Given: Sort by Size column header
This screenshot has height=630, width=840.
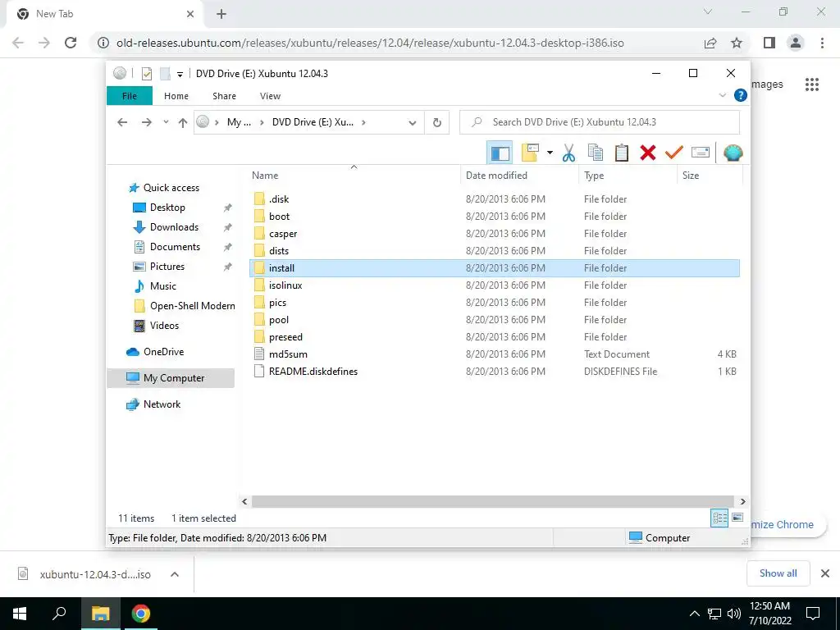Looking at the screenshot, I should click(x=710, y=176).
